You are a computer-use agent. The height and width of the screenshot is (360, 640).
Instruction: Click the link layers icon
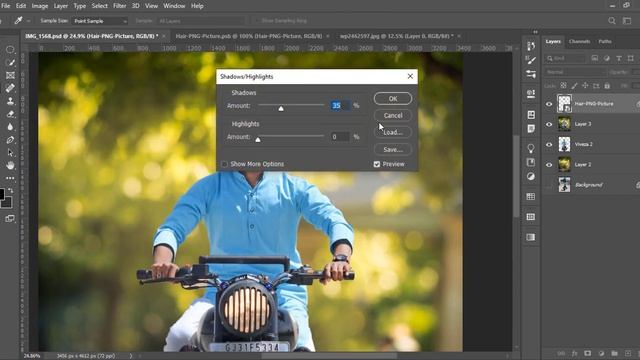click(561, 353)
